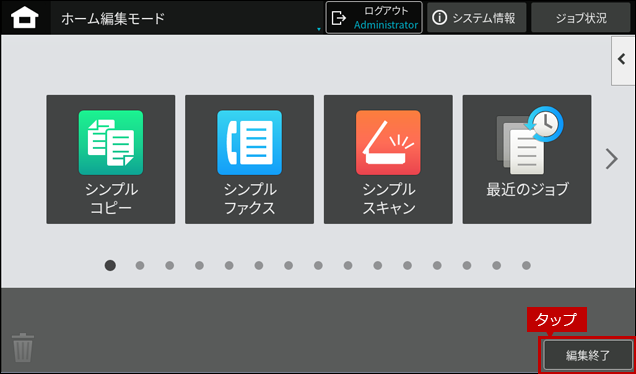
Task: Expand the side panel with left chevron
Action: [622, 60]
